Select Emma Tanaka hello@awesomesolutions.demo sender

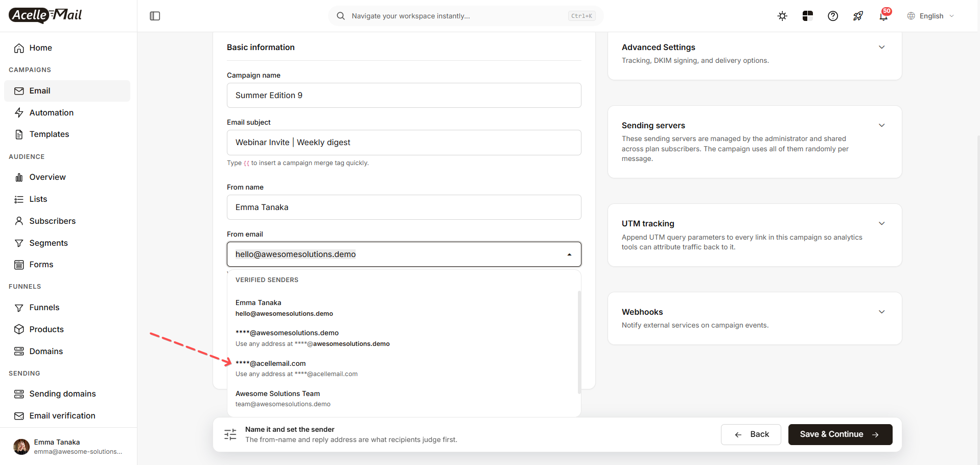click(403, 308)
